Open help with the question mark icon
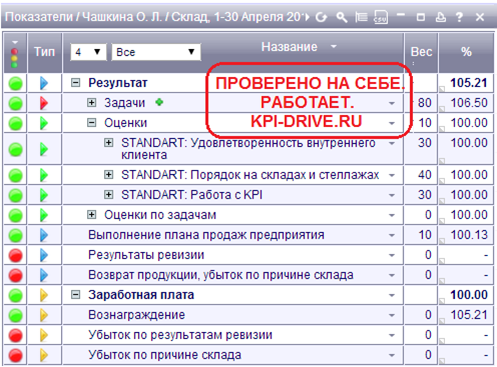Screen dimensions: 497x367 (459, 17)
